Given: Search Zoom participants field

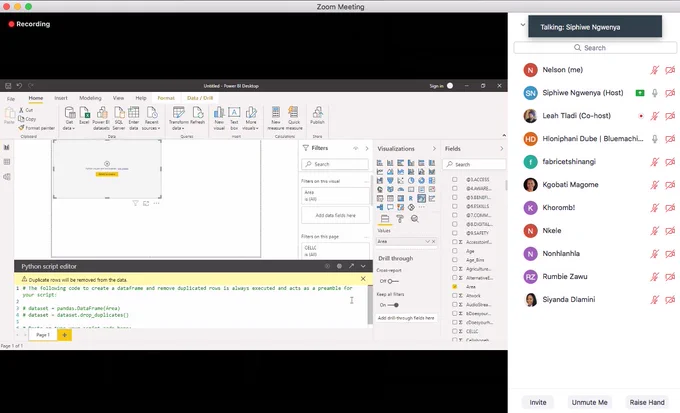Looking at the screenshot, I should (x=595, y=48).
